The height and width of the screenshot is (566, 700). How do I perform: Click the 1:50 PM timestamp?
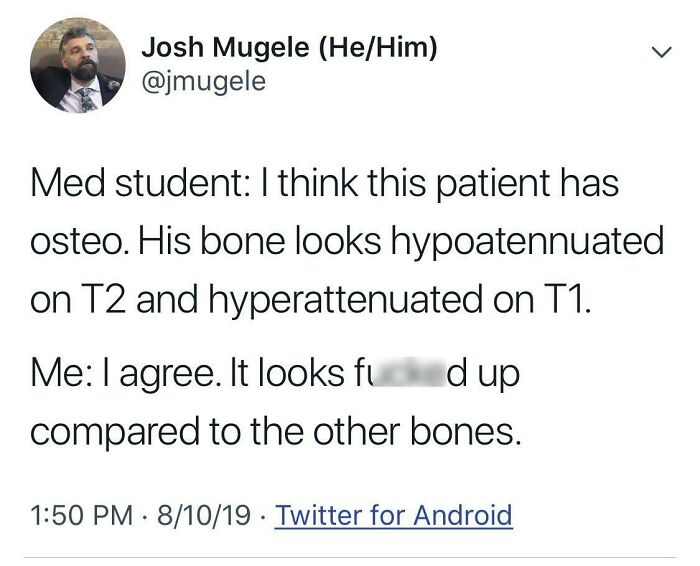pos(76,515)
